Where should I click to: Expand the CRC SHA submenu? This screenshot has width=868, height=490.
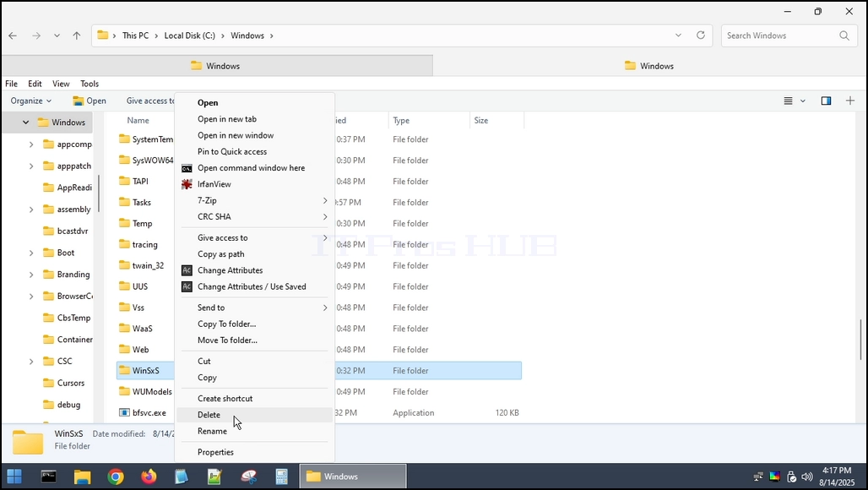tap(255, 216)
